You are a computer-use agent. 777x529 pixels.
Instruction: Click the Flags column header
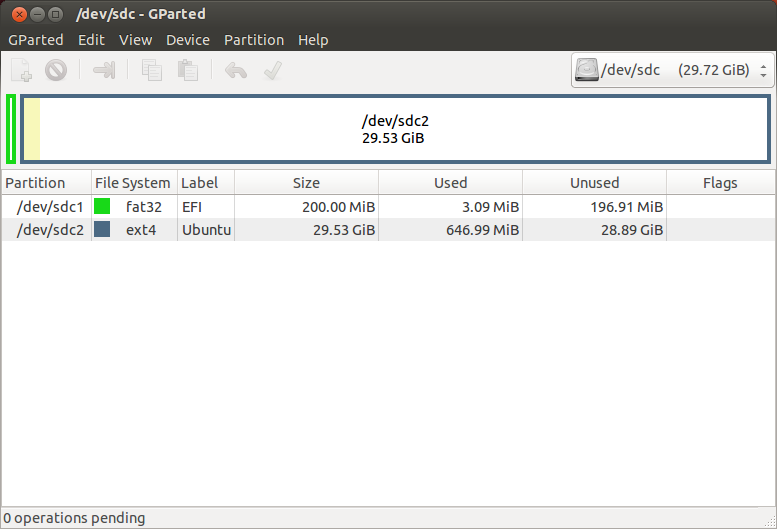click(721, 183)
